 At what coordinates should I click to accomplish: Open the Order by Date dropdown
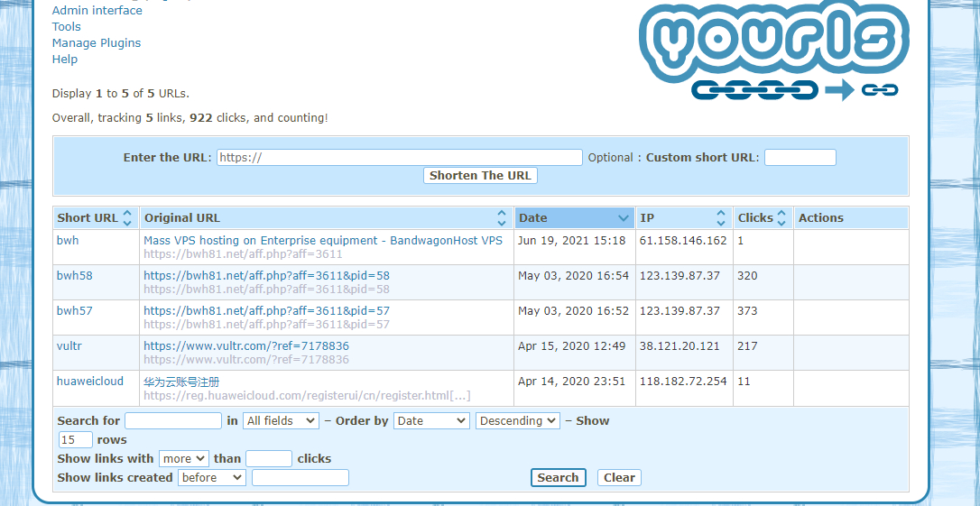tap(431, 421)
